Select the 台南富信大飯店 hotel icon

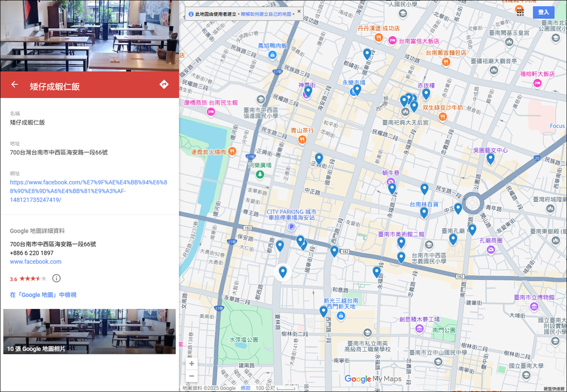click(x=393, y=41)
